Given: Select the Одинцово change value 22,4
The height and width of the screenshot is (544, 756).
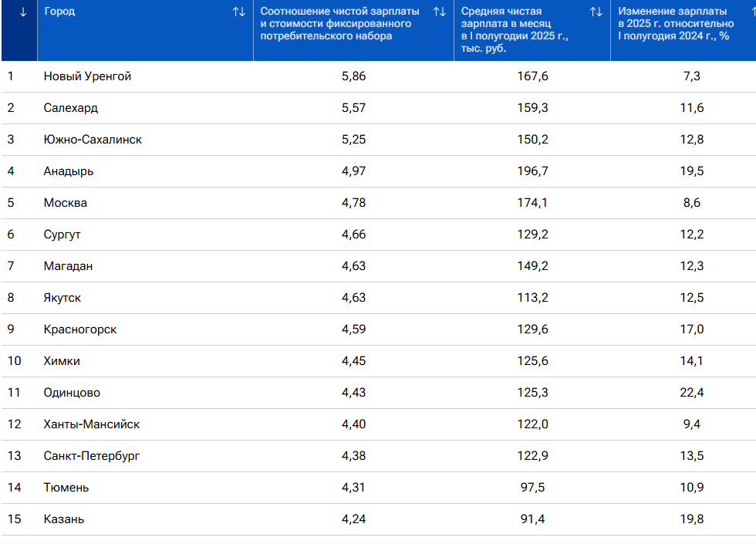Looking at the screenshot, I should pyautogui.click(x=691, y=393).
